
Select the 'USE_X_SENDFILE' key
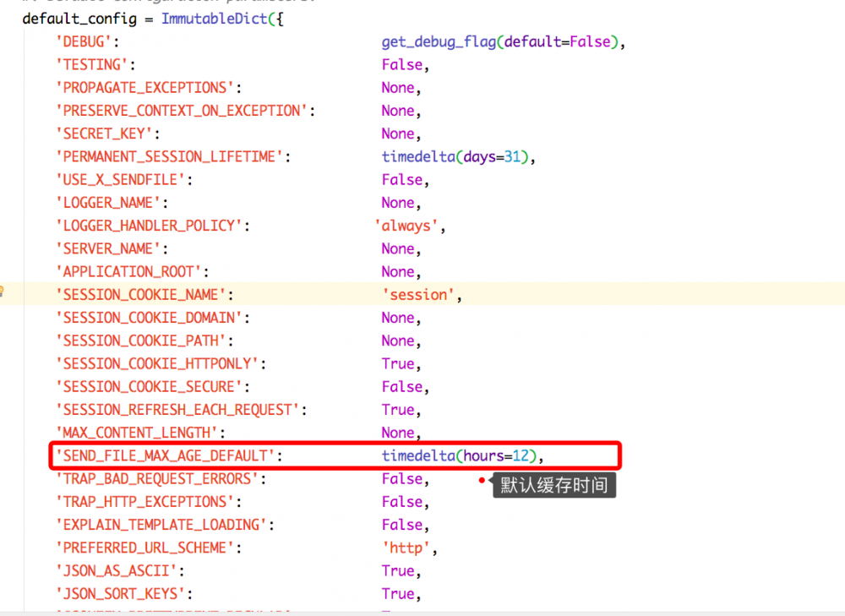pyautogui.click(x=121, y=180)
